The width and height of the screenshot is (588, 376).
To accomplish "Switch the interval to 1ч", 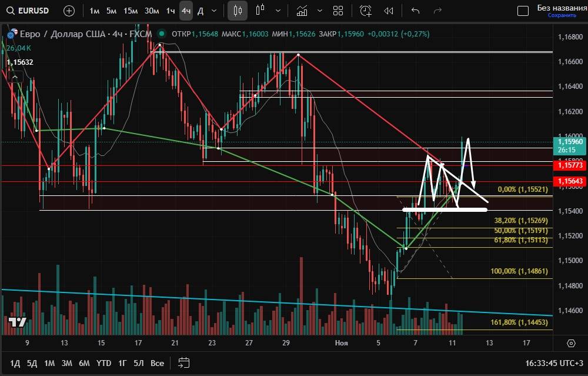I will point(170,11).
